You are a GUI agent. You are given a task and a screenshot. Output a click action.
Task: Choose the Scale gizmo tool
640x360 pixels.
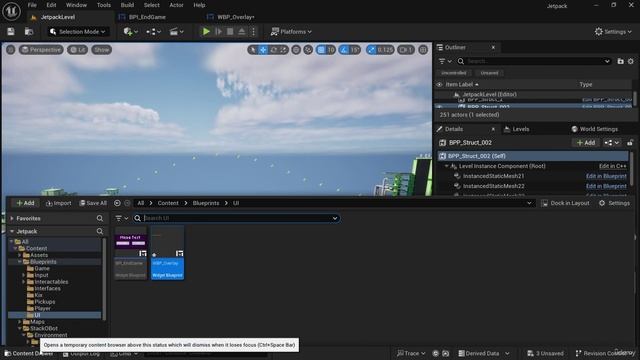click(x=284, y=50)
